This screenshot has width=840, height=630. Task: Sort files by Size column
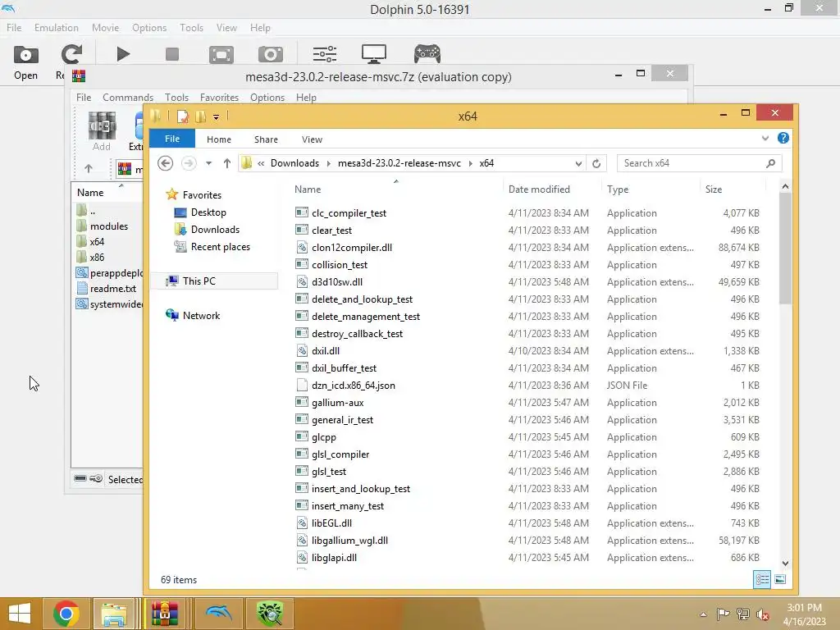(714, 189)
